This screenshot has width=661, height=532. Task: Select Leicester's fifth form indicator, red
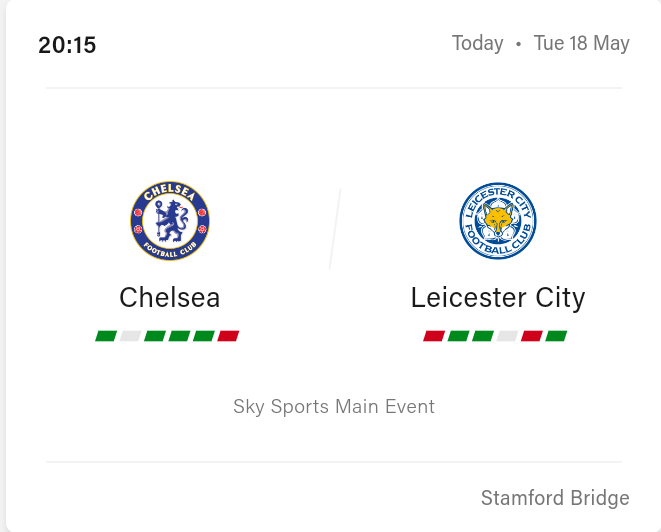[x=532, y=336]
